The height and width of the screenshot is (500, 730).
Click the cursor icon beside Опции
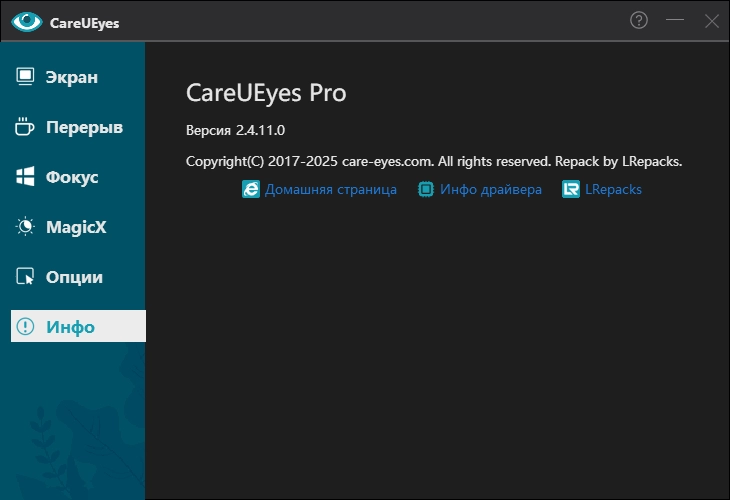click(26, 277)
